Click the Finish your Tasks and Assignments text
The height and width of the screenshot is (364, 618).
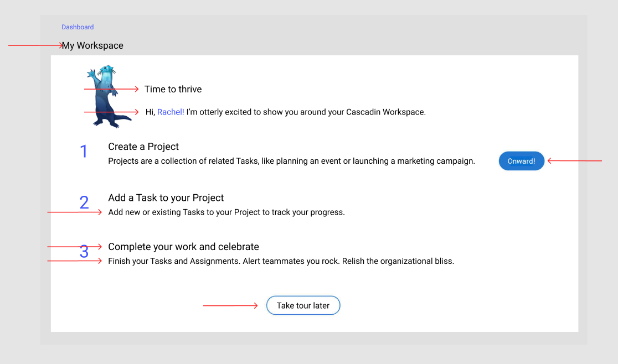click(x=281, y=261)
